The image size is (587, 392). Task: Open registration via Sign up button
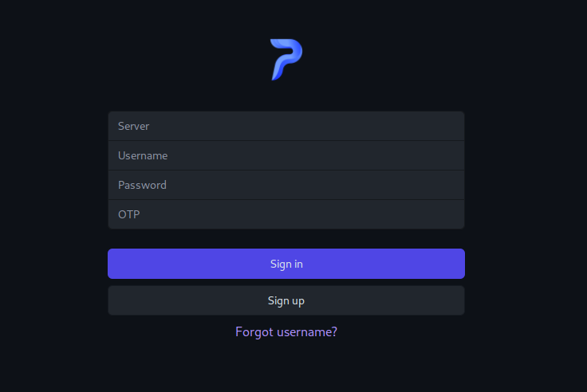tap(286, 300)
